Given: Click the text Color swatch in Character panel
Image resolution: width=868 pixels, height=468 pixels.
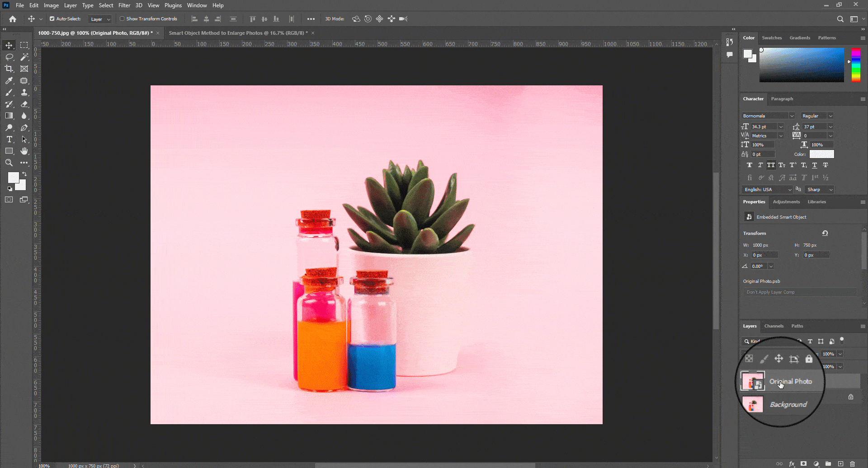Looking at the screenshot, I should [821, 154].
